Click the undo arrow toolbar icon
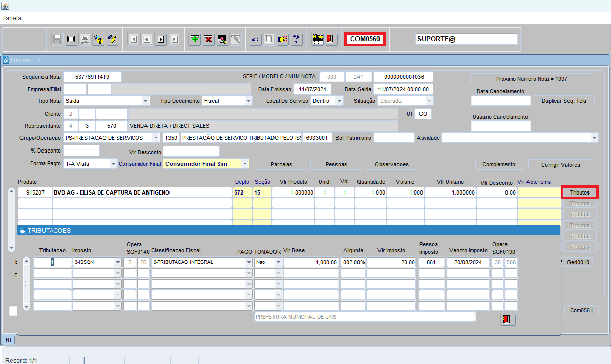This screenshot has width=611, height=364. pyautogui.click(x=256, y=39)
